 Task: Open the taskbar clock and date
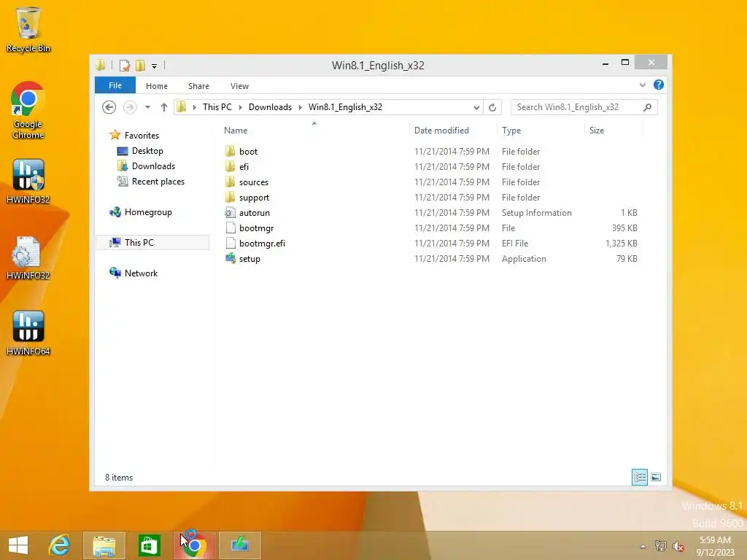(715, 546)
